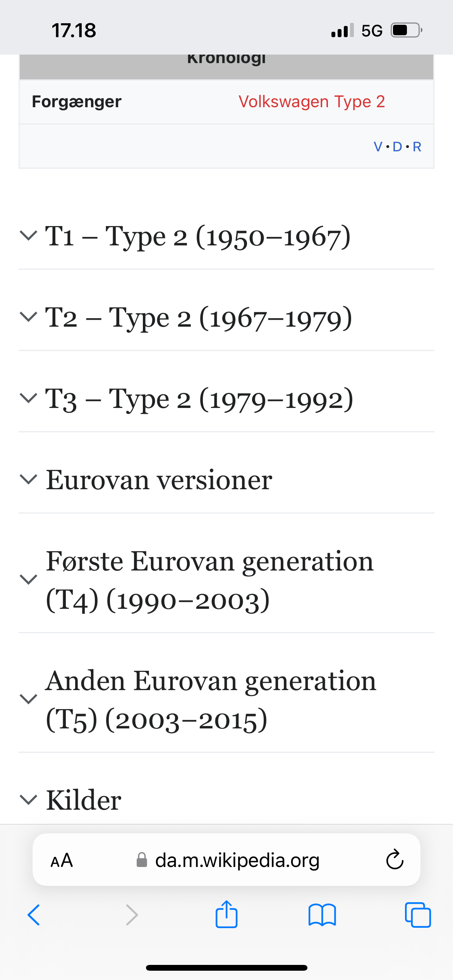The width and height of the screenshot is (453, 980).
Task: Open the Bookmarks book icon
Action: (322, 915)
